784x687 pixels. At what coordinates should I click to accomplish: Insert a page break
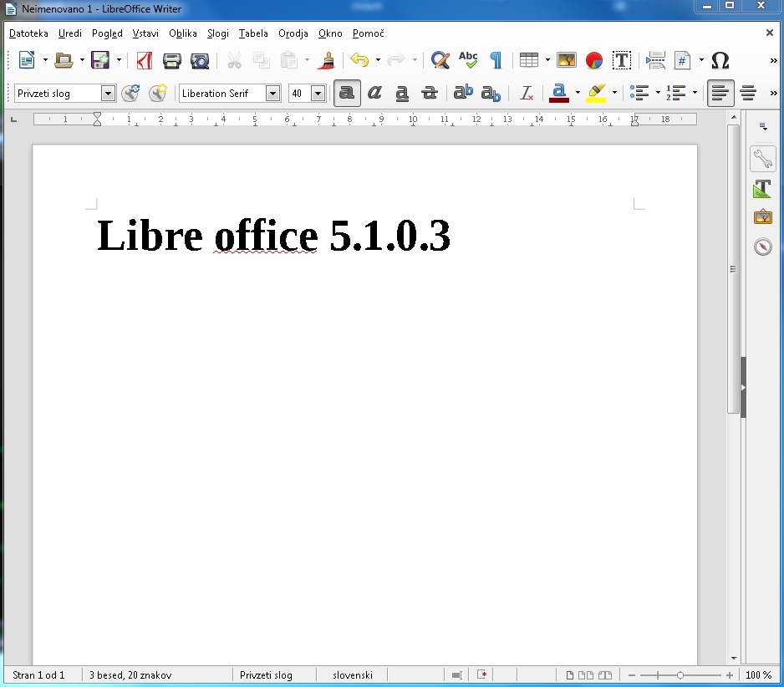pos(655,60)
